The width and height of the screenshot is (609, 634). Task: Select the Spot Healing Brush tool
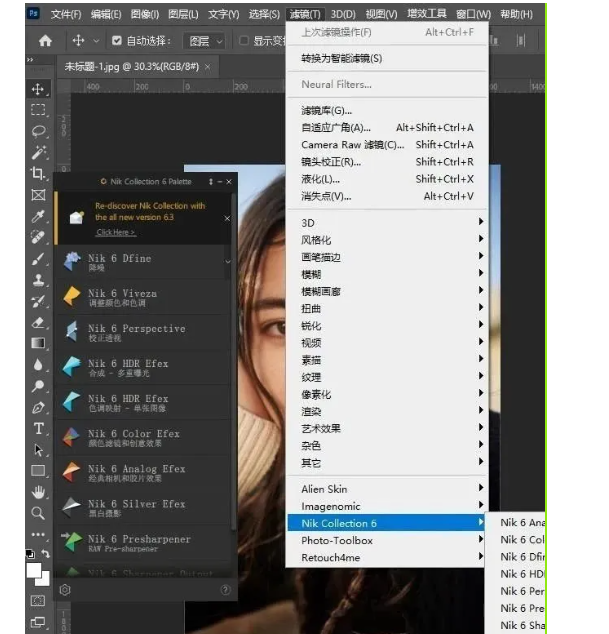pyautogui.click(x=38, y=237)
